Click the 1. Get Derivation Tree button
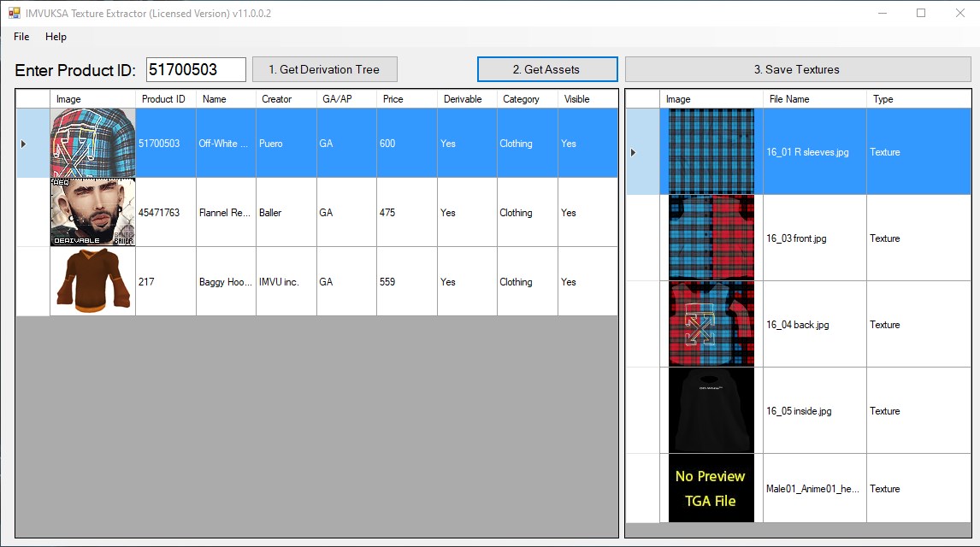The width and height of the screenshot is (980, 547). click(x=324, y=68)
